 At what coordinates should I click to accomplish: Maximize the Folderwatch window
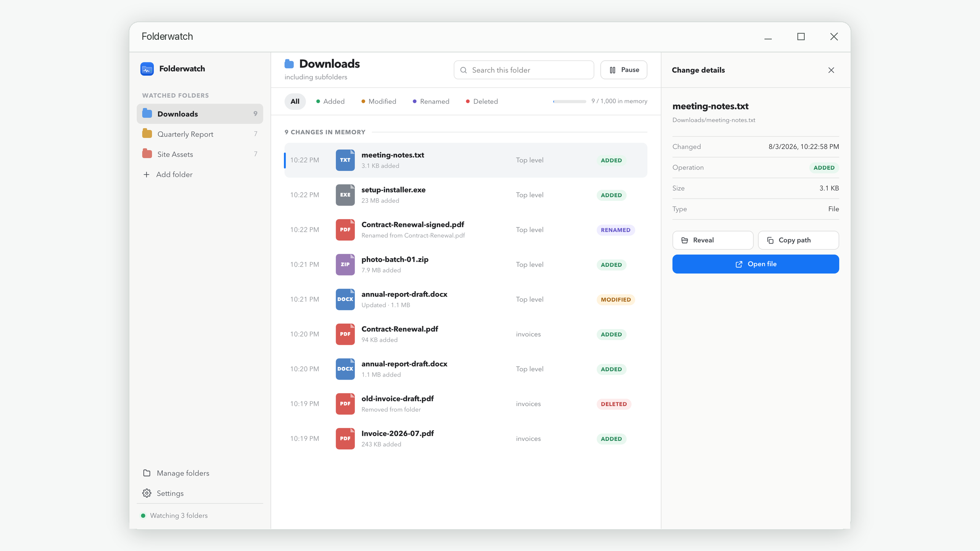coord(801,37)
